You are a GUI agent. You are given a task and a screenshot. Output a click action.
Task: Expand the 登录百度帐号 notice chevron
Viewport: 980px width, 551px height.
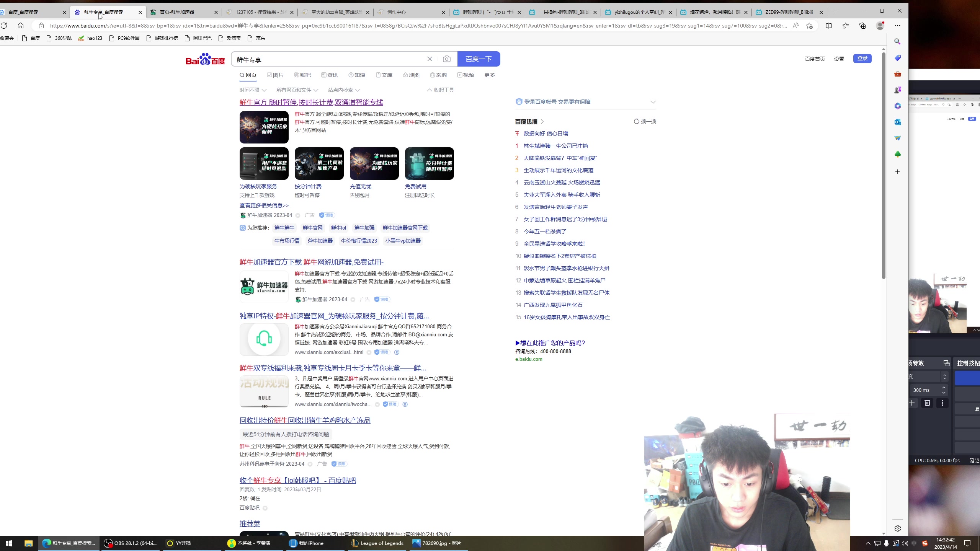(653, 102)
